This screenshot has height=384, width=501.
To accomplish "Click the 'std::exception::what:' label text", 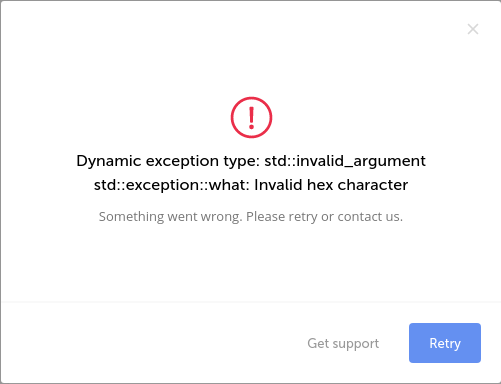I will [x=172, y=185].
